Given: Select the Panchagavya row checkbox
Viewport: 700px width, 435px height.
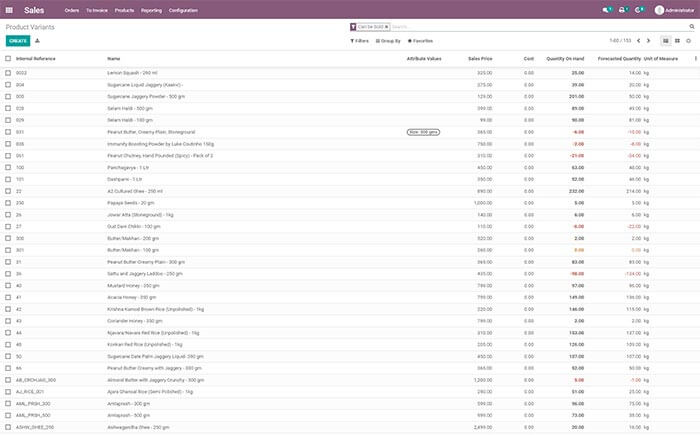Looking at the screenshot, I should click(8, 167).
